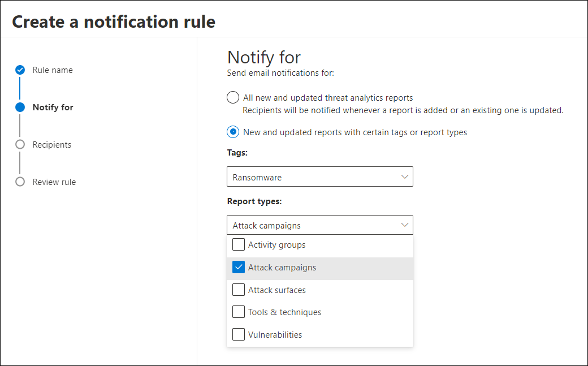
Task: Click the empty circle beside Recipients
Action: point(20,144)
